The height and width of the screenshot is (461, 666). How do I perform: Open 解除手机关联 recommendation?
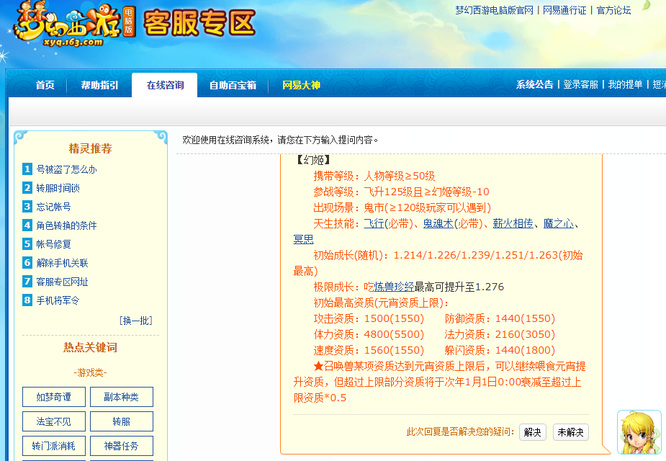coord(62,263)
